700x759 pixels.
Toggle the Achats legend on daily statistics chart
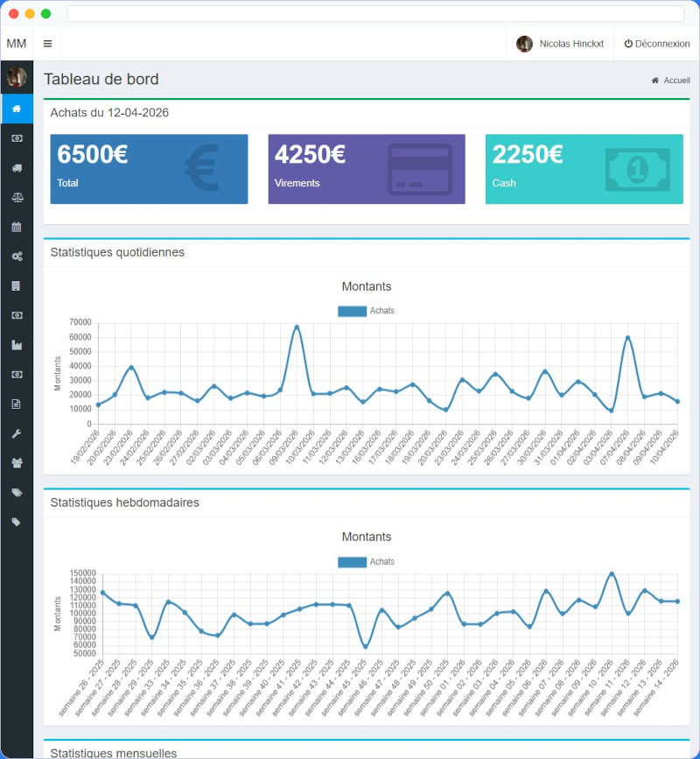tap(367, 310)
